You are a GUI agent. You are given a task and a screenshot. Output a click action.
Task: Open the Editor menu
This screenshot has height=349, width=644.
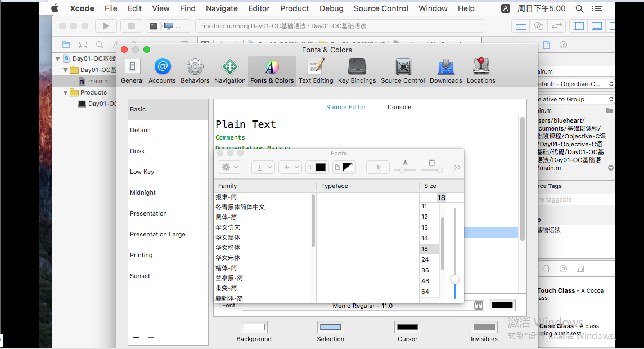(259, 8)
